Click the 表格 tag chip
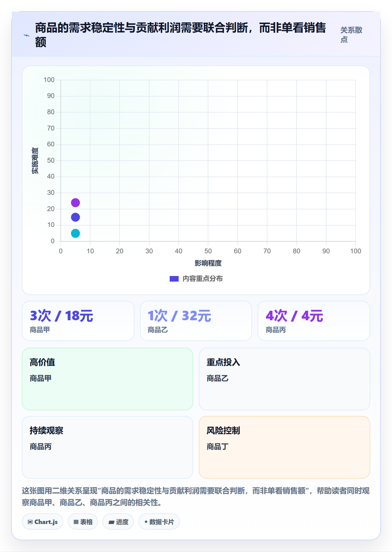 pyautogui.click(x=83, y=522)
